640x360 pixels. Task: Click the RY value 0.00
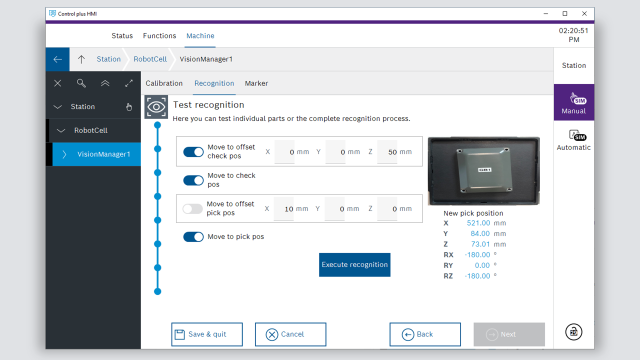click(482, 265)
